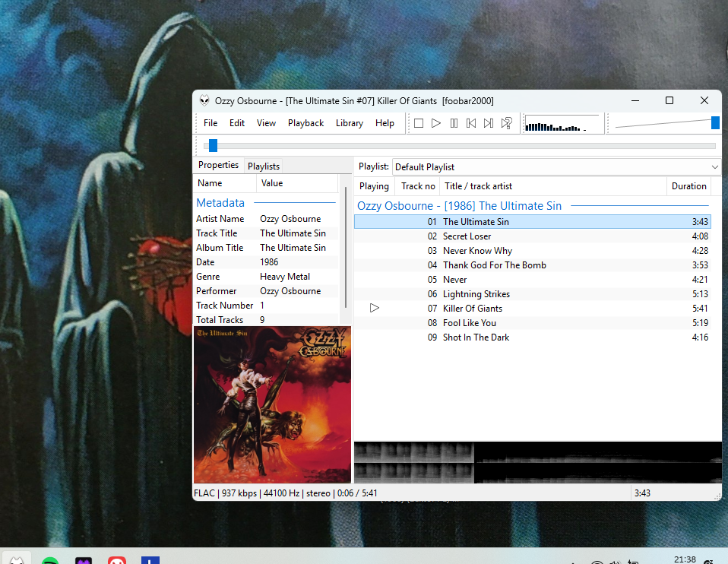
Task: Click the middle of the seek bar
Action: (x=461, y=146)
